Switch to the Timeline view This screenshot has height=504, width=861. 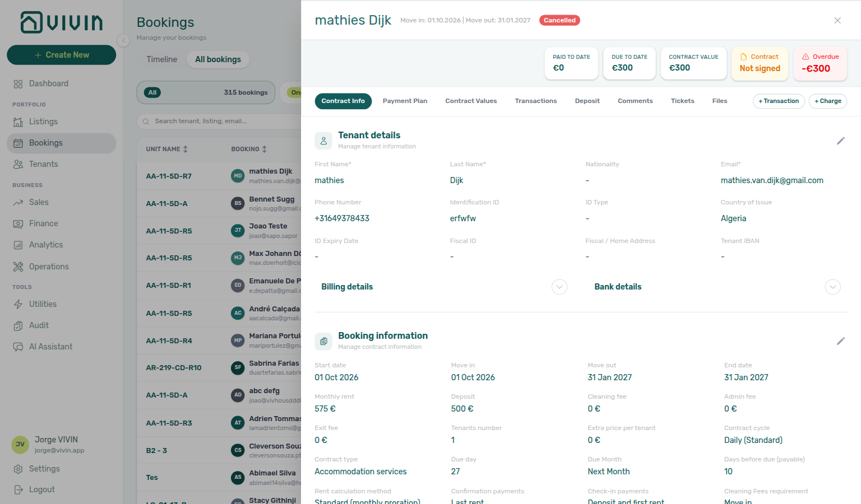[161, 59]
